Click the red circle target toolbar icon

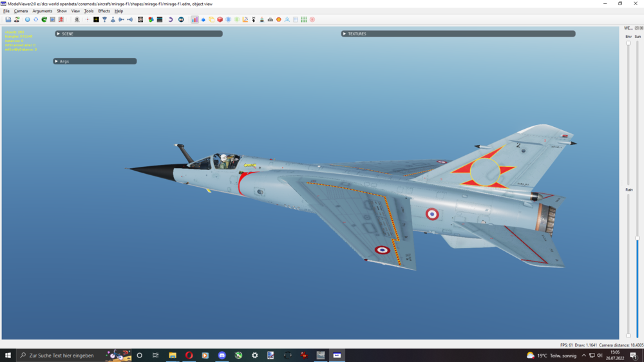click(x=312, y=19)
